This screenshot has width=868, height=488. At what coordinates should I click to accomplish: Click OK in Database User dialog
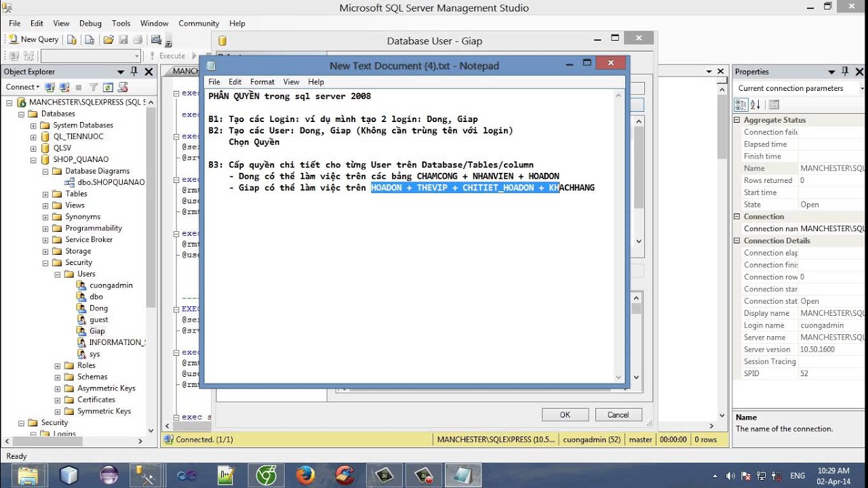565,415
